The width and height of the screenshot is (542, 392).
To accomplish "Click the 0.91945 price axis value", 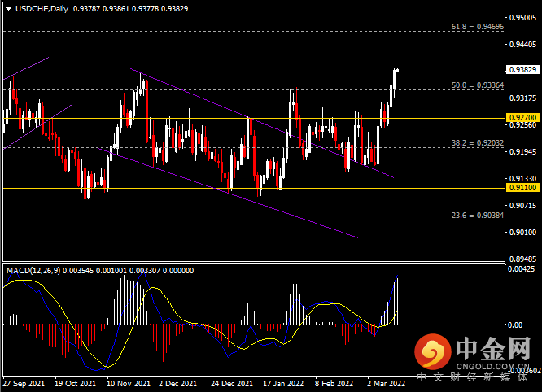I will (x=522, y=151).
